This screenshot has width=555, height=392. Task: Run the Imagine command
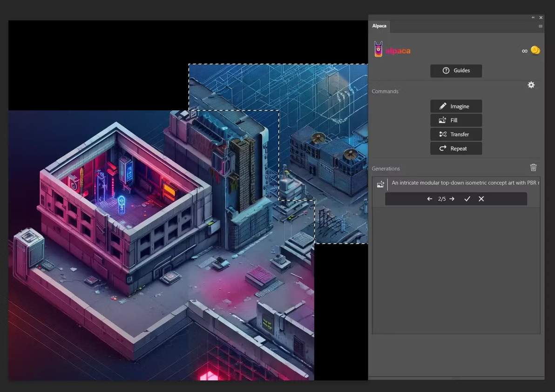456,106
